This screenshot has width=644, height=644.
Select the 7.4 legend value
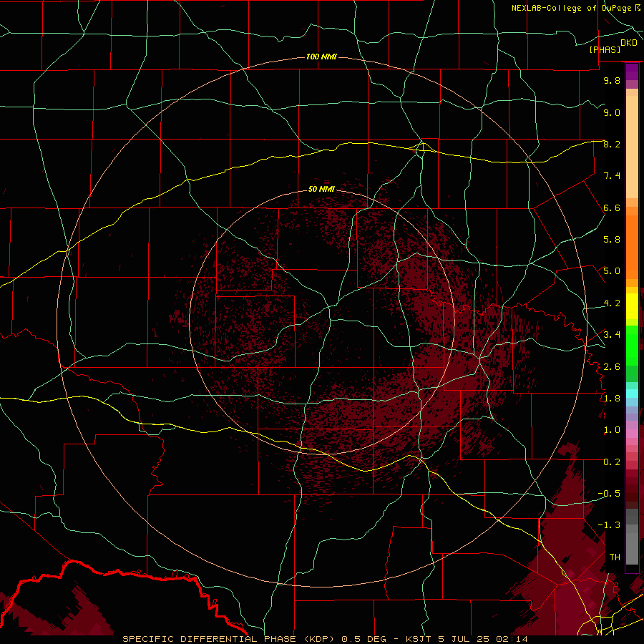click(612, 176)
